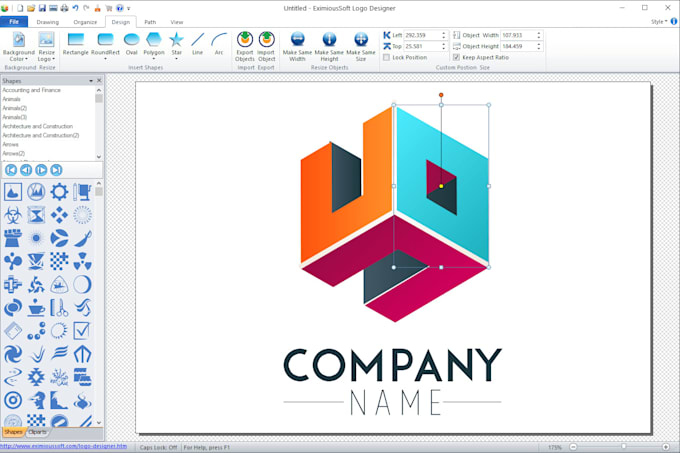
Task: Choose the gear shape from the shapes panel
Action: [x=60, y=191]
